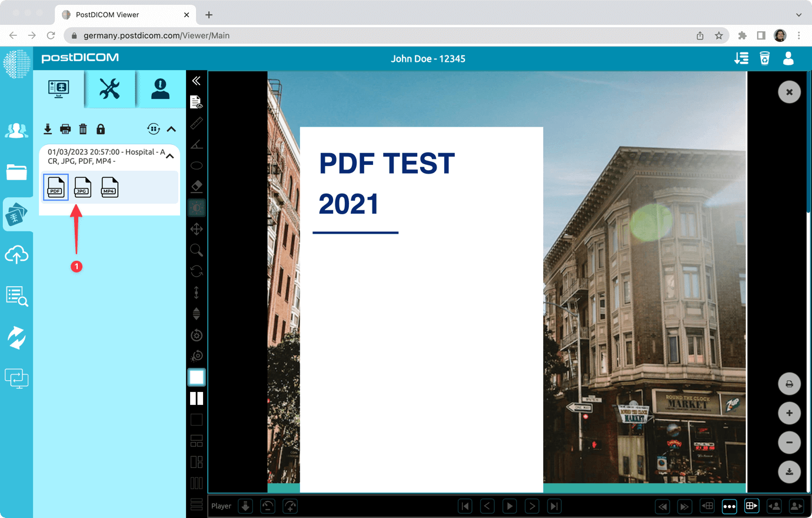Select the pan/move image tool
The height and width of the screenshot is (518, 812).
(x=196, y=229)
